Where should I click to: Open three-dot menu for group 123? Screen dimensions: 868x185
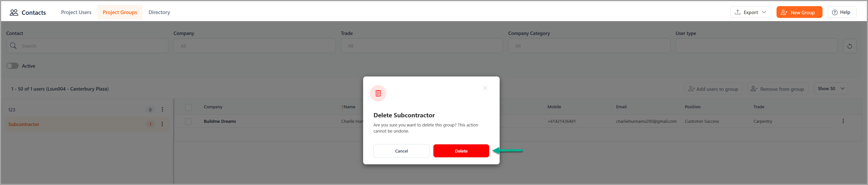[x=162, y=110]
